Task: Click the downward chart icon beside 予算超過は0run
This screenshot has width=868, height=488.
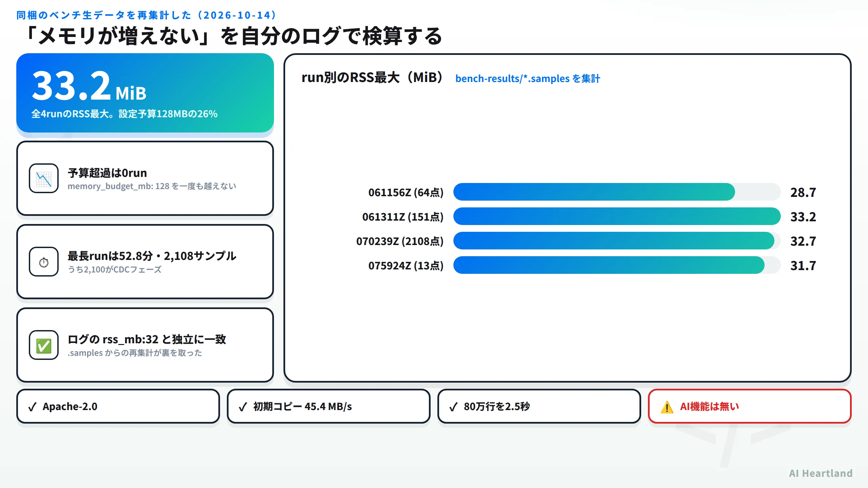Action: [x=44, y=178]
